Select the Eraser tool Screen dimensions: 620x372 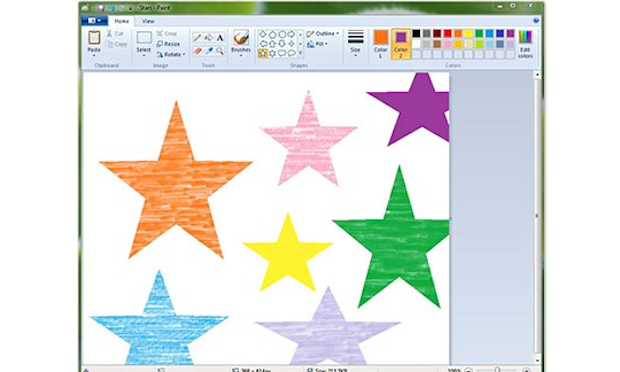click(x=198, y=51)
